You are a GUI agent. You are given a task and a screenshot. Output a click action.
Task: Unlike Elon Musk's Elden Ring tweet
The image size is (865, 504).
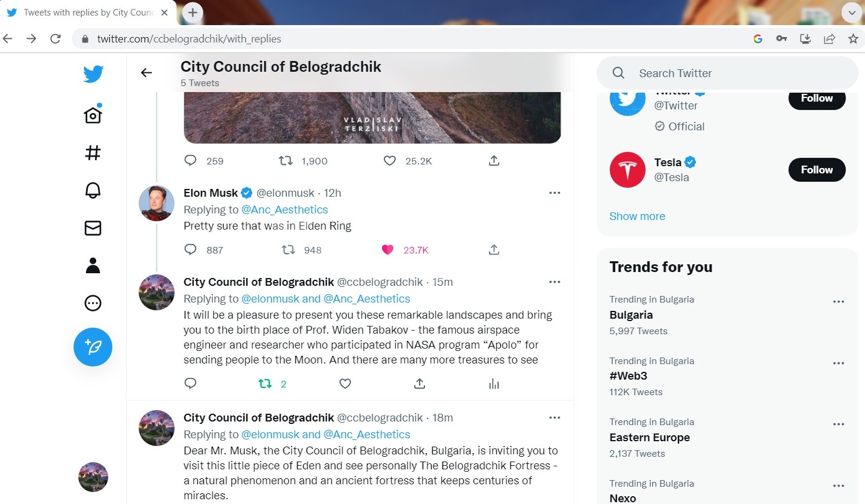point(388,250)
